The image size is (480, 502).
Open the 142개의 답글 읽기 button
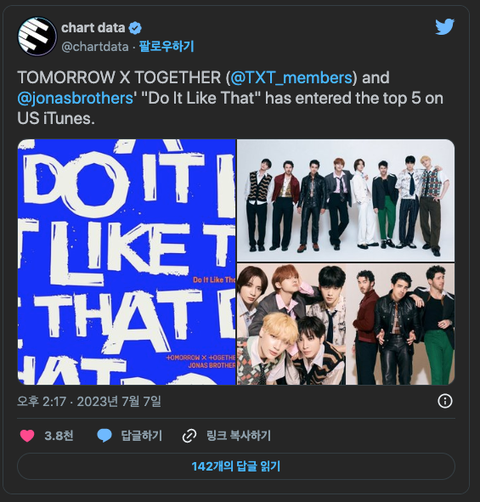pos(236,466)
